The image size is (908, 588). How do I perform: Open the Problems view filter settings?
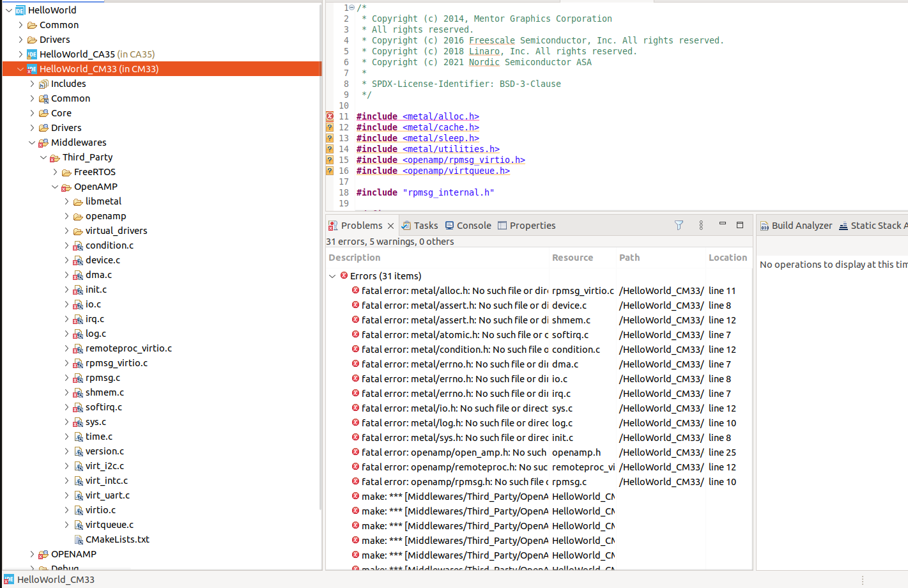click(678, 225)
